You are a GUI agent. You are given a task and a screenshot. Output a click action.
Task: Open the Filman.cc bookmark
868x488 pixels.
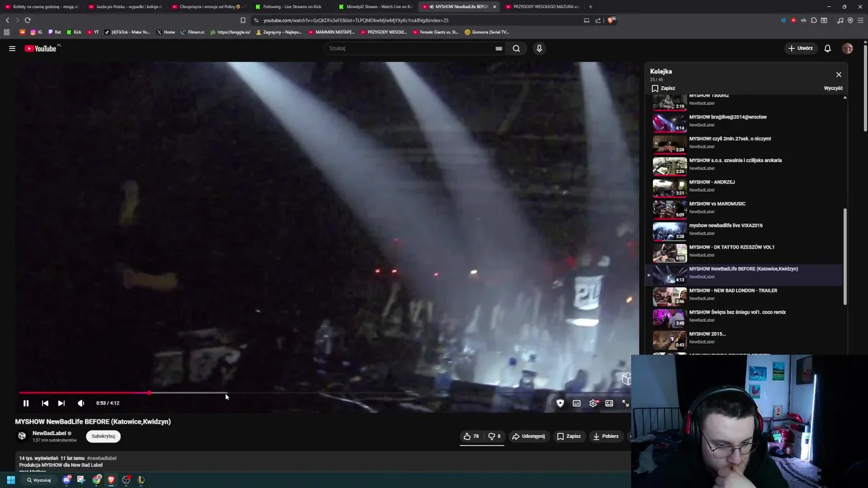coord(193,32)
